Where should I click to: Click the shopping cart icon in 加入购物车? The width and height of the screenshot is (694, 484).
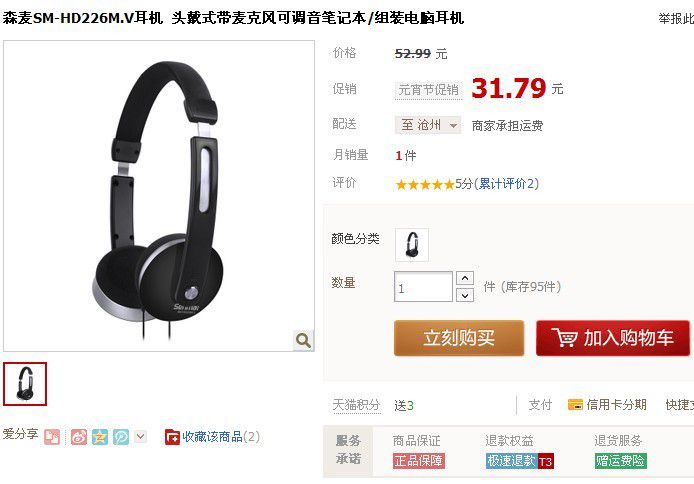(564, 338)
